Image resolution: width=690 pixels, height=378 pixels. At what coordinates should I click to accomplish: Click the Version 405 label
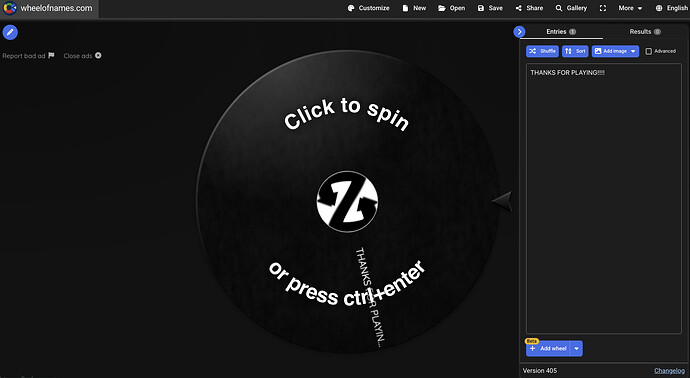[x=540, y=371]
